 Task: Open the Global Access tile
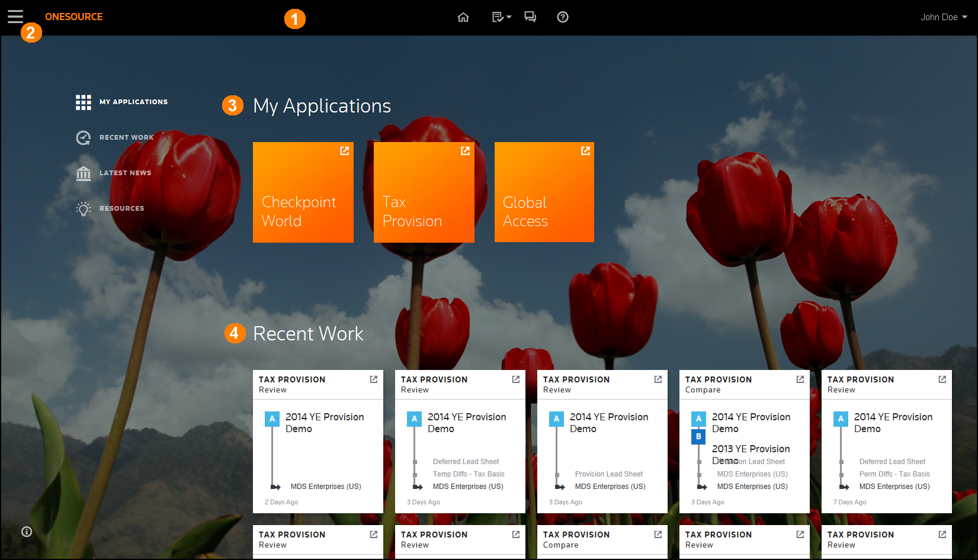click(x=544, y=192)
